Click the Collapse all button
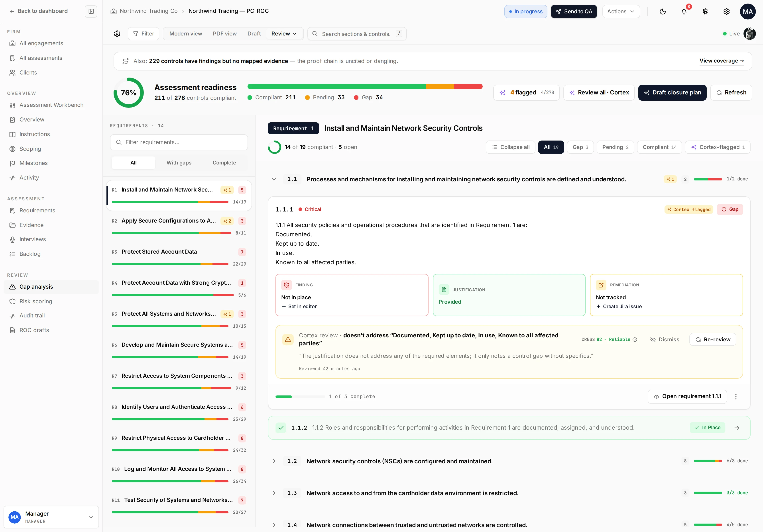 (x=510, y=147)
